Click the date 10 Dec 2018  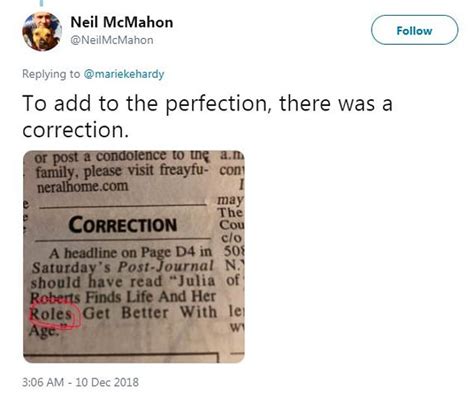(107, 382)
